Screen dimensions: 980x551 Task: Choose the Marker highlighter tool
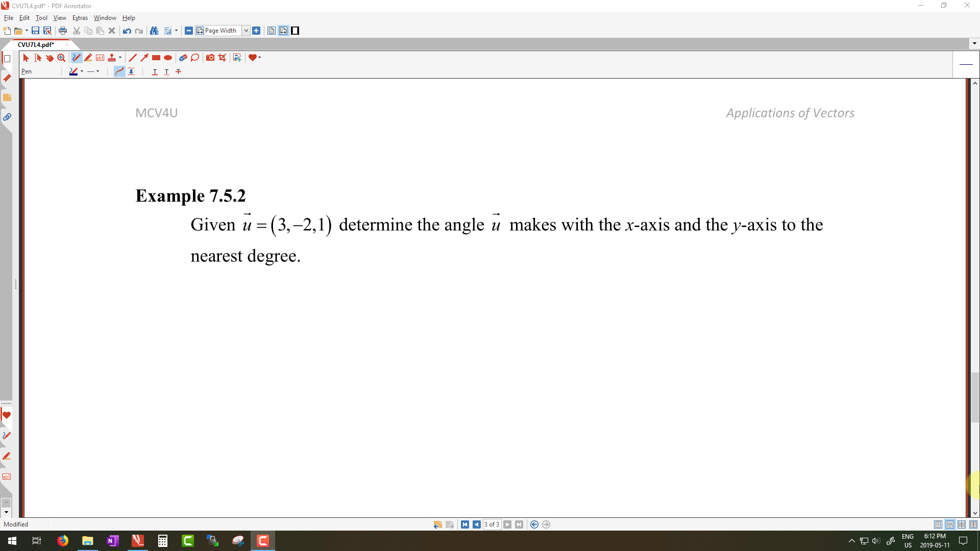[88, 58]
